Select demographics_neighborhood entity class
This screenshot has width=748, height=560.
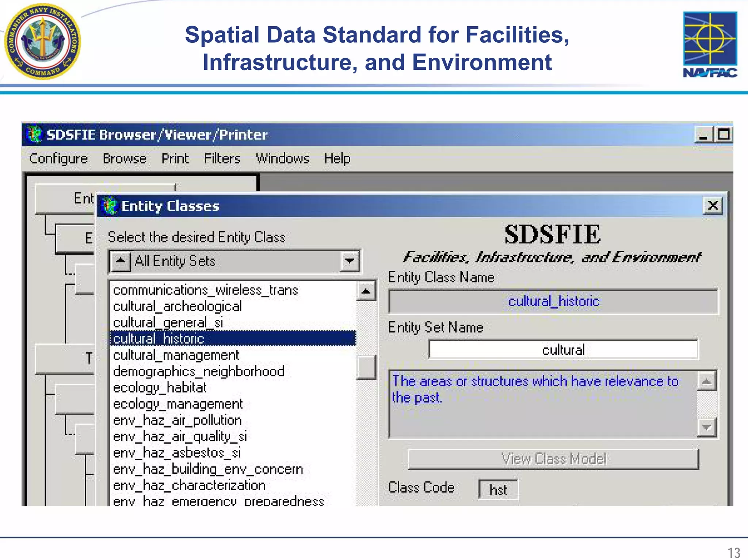[233, 371]
